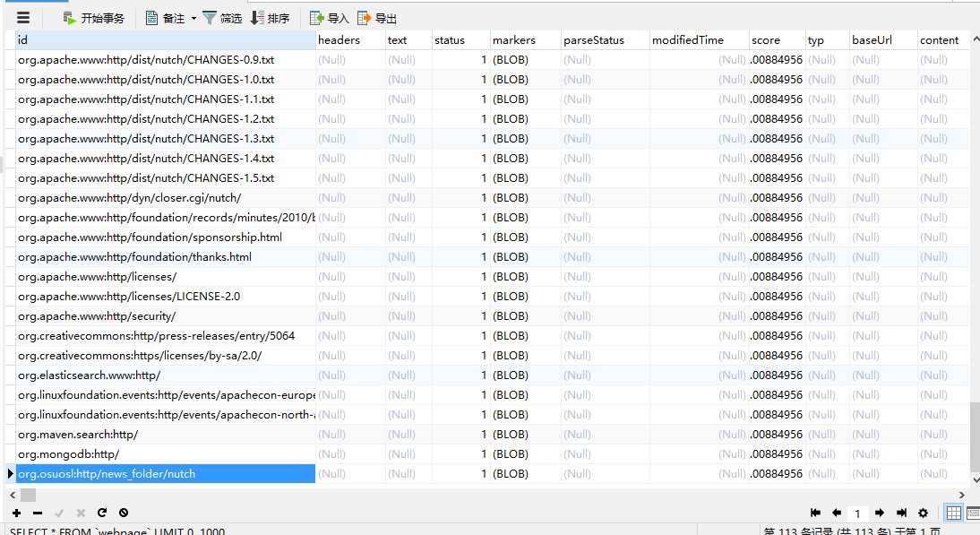Click the typ column header

[x=828, y=40]
